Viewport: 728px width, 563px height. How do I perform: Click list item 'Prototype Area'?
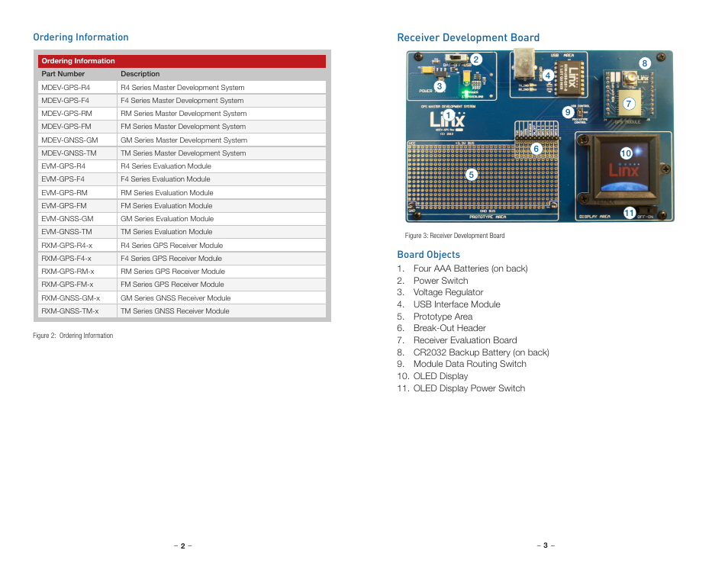[443, 316]
